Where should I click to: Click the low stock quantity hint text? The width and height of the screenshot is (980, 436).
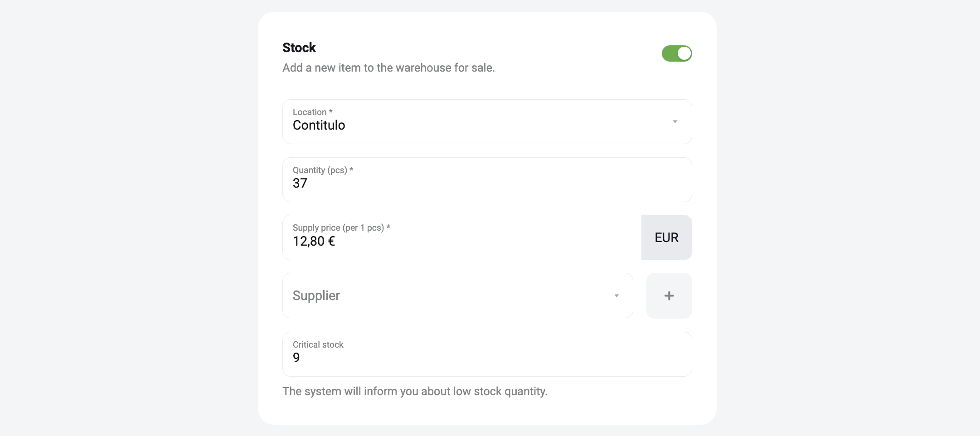click(x=415, y=391)
